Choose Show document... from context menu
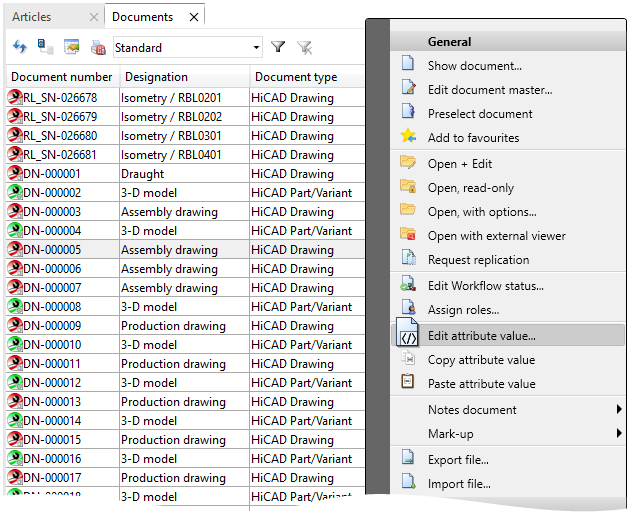Screen dimensions: 631x513 (x=474, y=66)
